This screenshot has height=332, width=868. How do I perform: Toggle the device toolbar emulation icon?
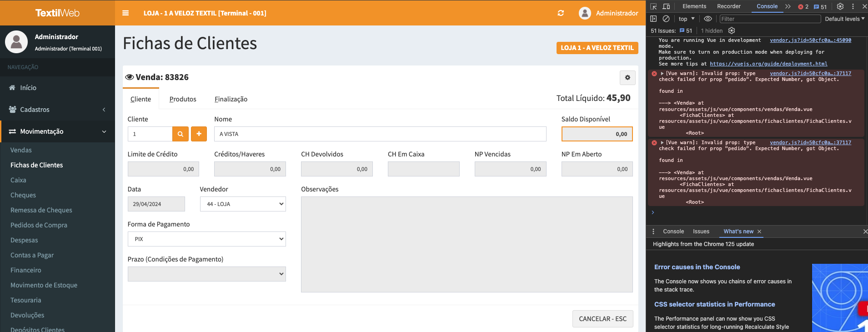pos(666,6)
